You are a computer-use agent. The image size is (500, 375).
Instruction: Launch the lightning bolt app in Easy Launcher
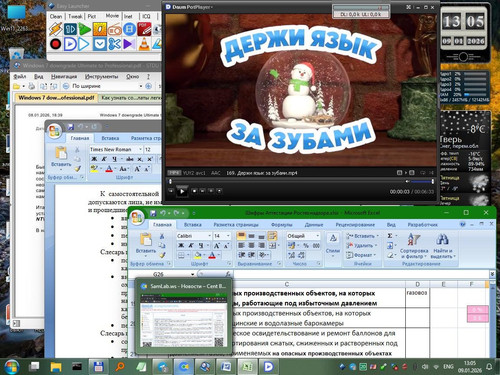click(55, 29)
